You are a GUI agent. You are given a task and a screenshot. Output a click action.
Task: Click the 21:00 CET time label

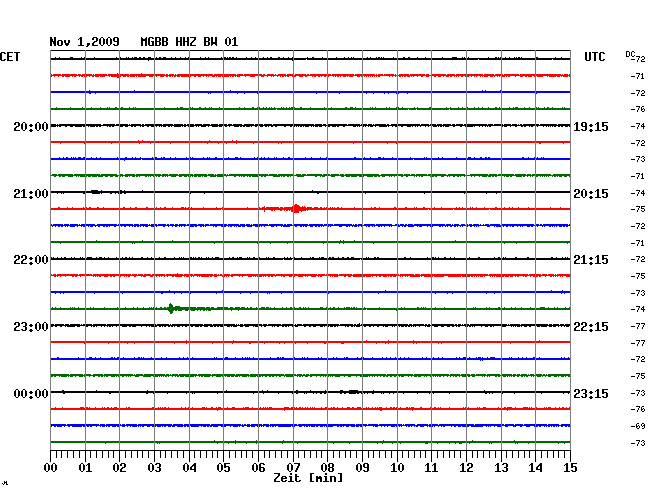pos(31,194)
